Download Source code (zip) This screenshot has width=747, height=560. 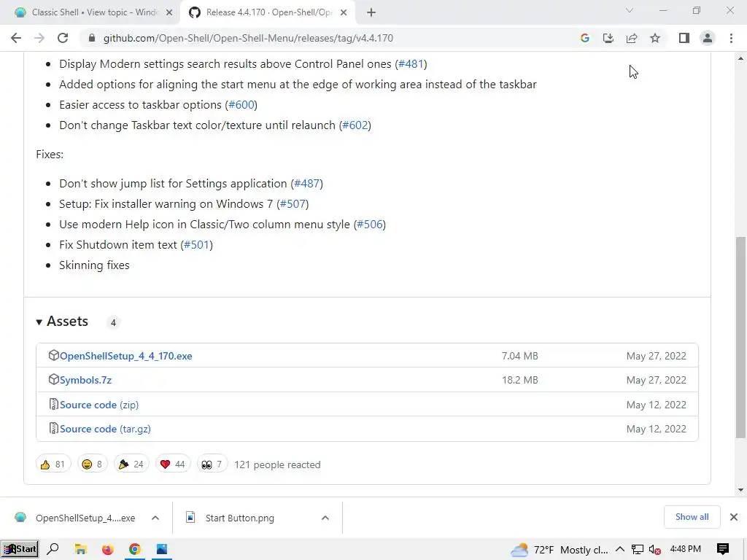tap(99, 405)
